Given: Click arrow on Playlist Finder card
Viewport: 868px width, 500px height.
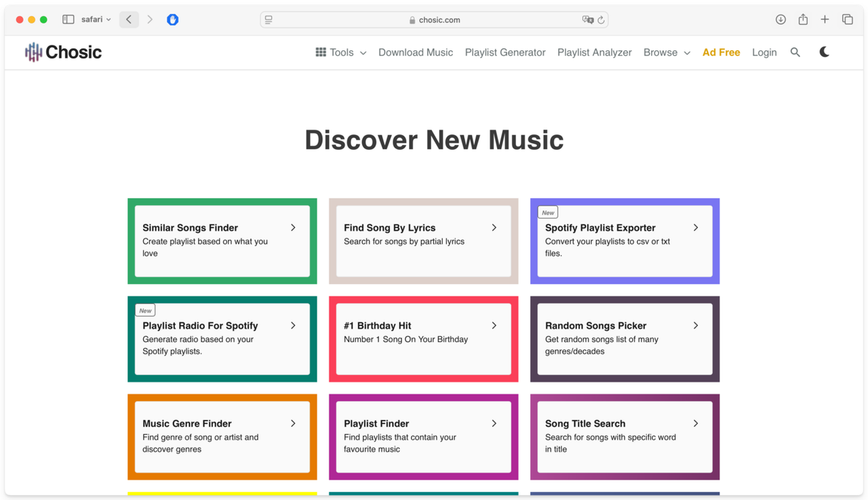Looking at the screenshot, I should tap(494, 423).
